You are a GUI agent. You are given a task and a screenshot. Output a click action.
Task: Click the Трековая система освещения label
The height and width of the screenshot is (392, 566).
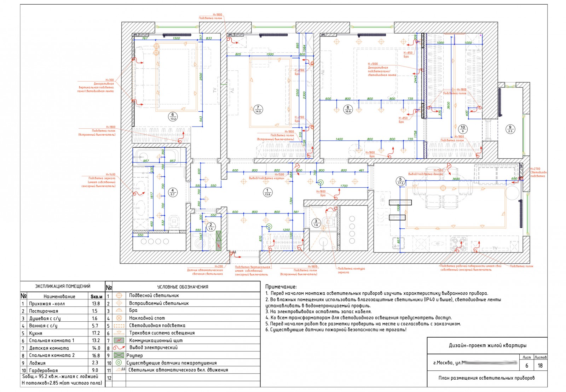click(162, 333)
